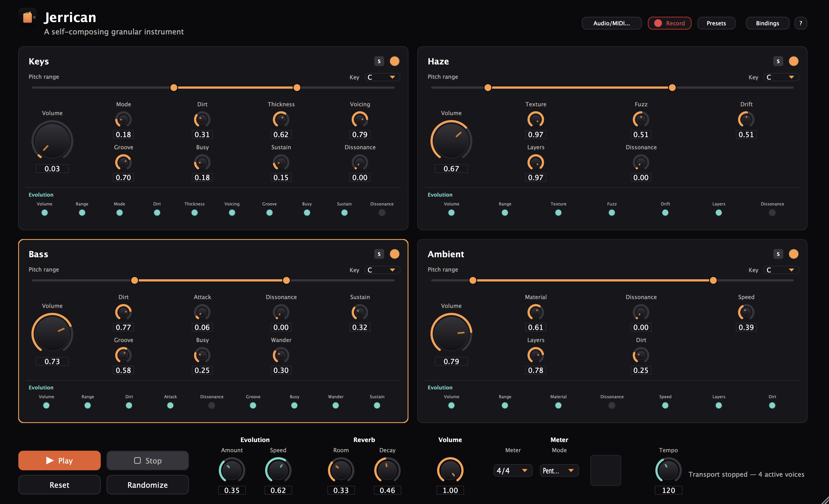Click the Keys Volume knob

[x=52, y=140]
